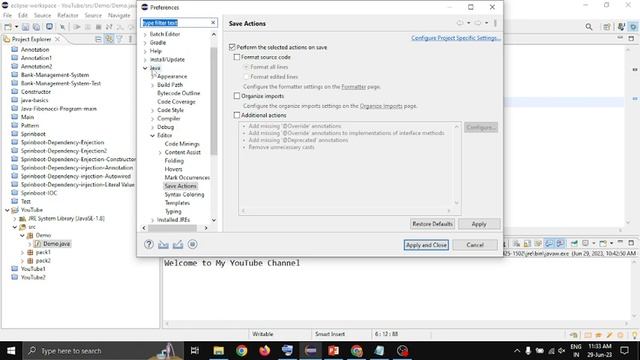Click Restore Defaults button
640x360 pixels.
click(432, 224)
